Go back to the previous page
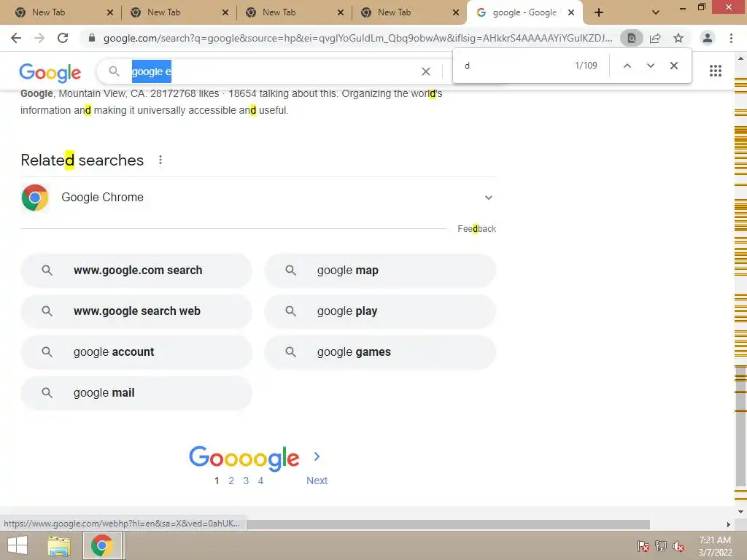 (16, 38)
